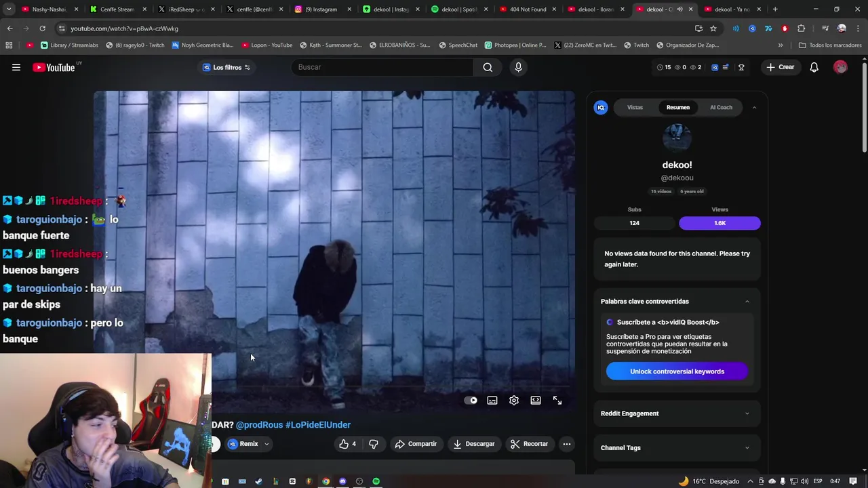Click the blue vidIQ extension icon
The image size is (868, 488).
point(752,28)
